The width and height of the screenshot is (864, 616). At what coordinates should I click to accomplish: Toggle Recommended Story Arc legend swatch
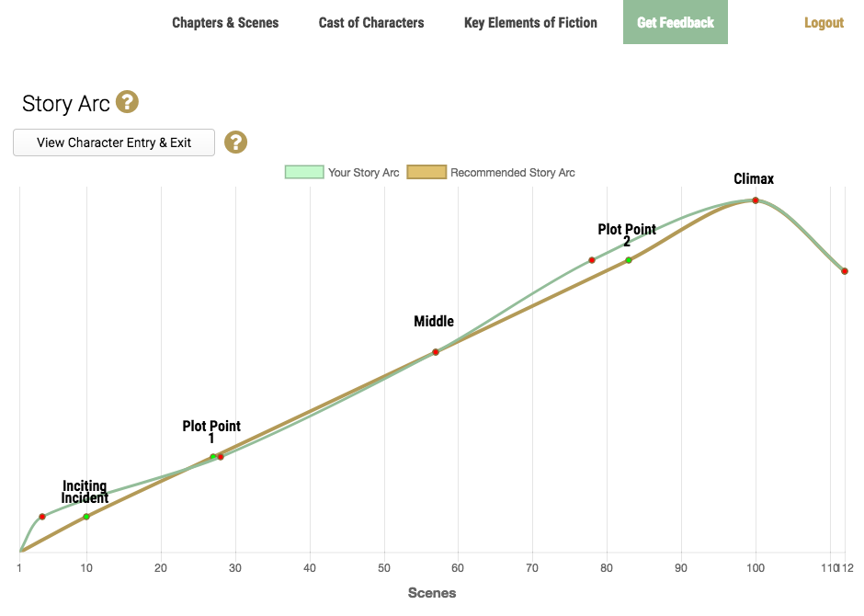(426, 172)
